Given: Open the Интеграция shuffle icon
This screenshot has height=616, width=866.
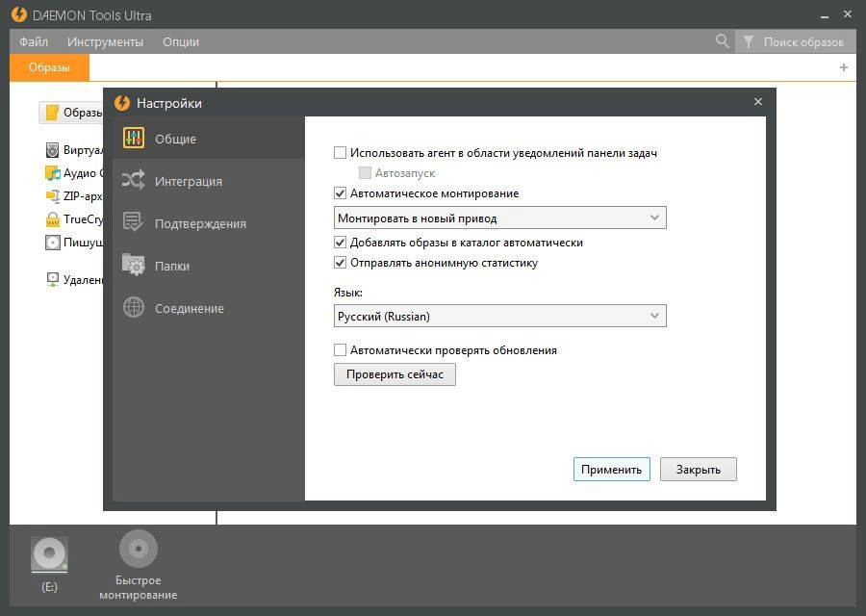Looking at the screenshot, I should [x=134, y=180].
